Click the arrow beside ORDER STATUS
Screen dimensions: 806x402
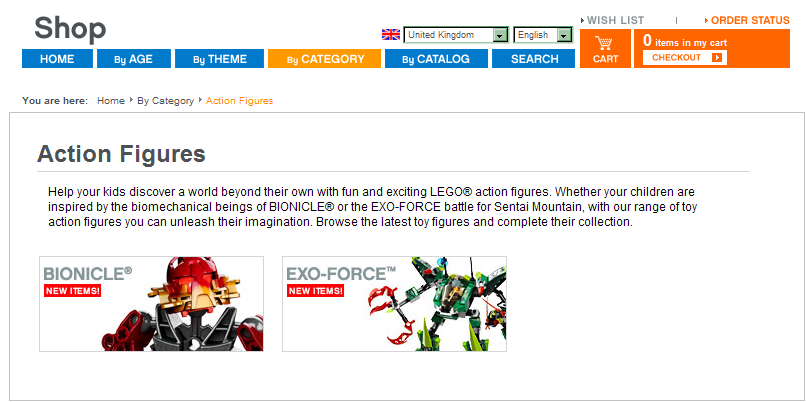pos(707,21)
